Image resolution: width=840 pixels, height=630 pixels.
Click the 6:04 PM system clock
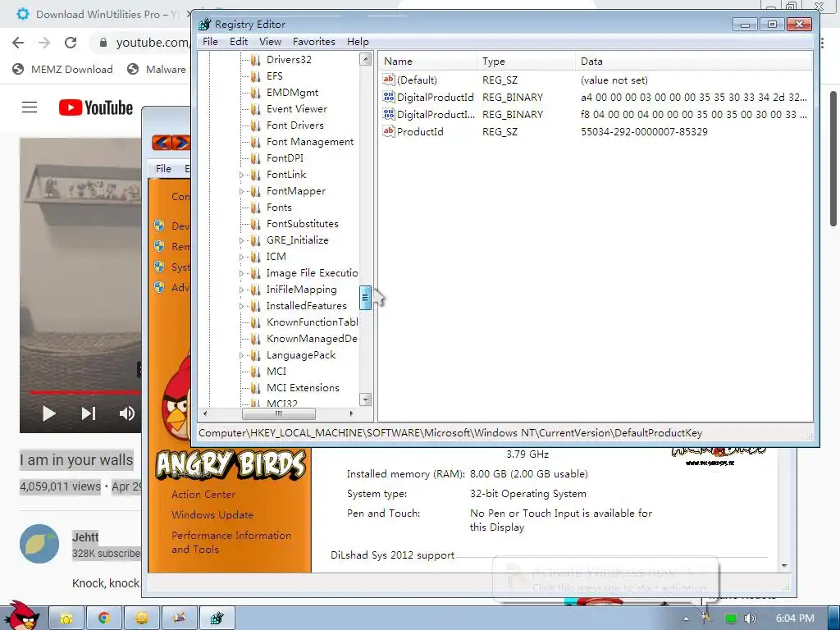(x=794, y=619)
